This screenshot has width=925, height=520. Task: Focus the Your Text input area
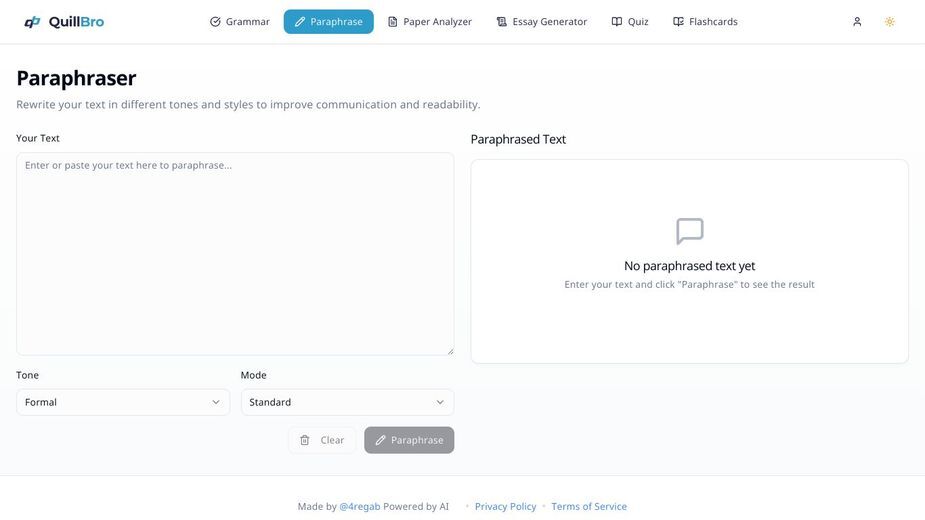click(235, 254)
